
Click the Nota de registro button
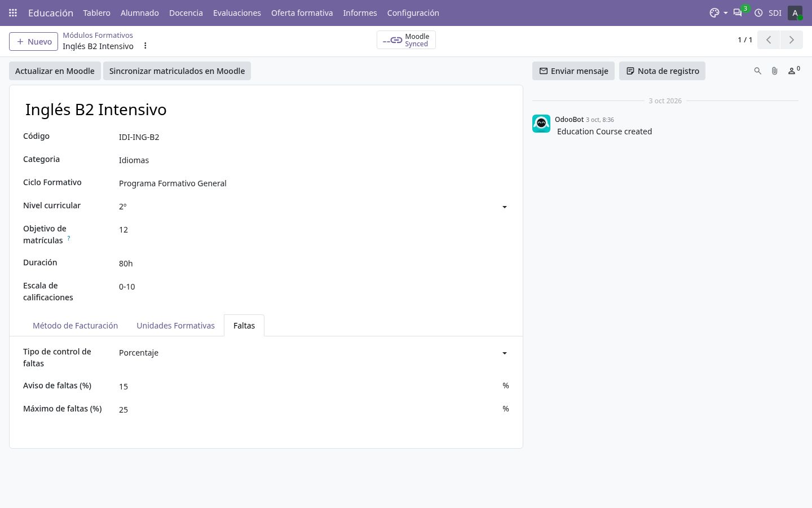[x=663, y=71]
